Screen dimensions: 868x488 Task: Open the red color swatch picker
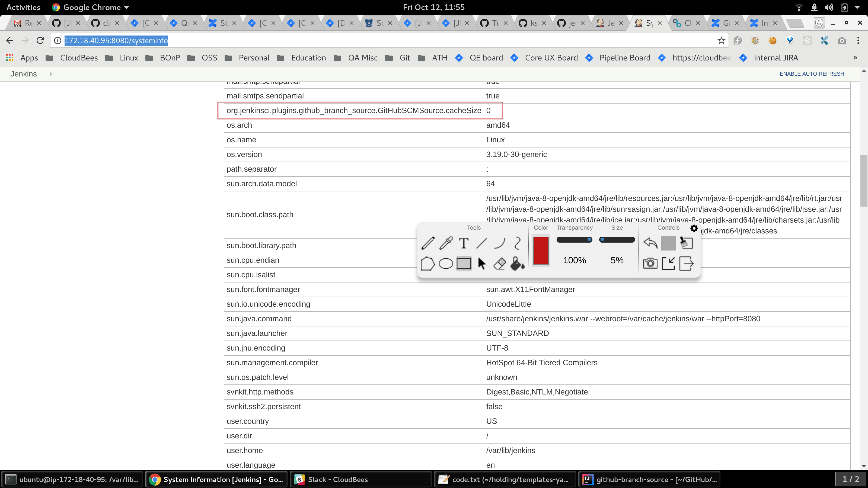[x=541, y=251]
